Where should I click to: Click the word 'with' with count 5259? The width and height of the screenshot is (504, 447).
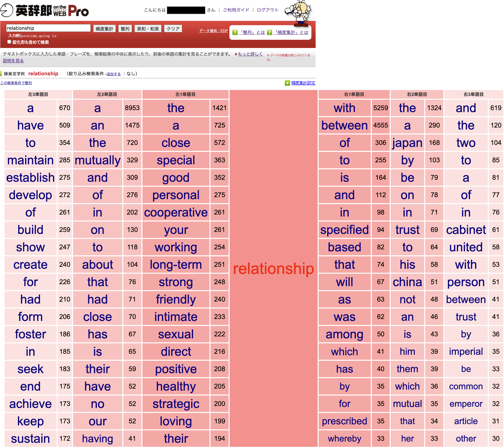click(344, 108)
